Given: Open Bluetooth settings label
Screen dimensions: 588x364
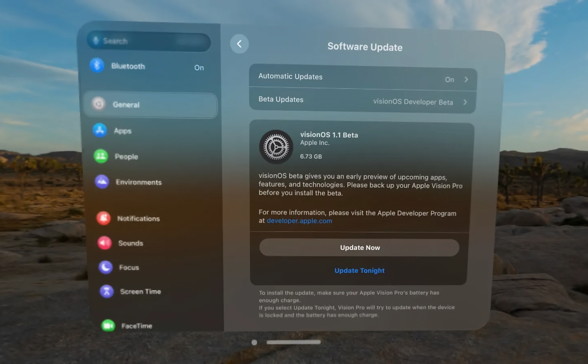Looking at the screenshot, I should [x=128, y=66].
